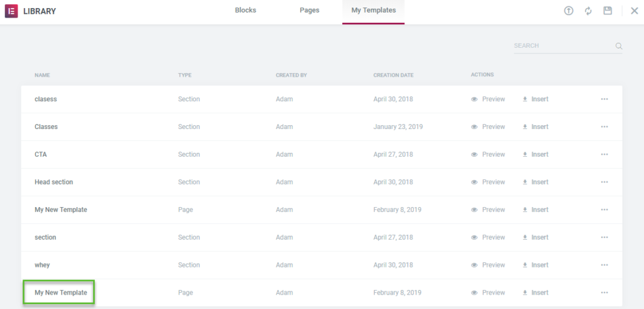
Task: Open more options for clasess row
Action: [604, 99]
